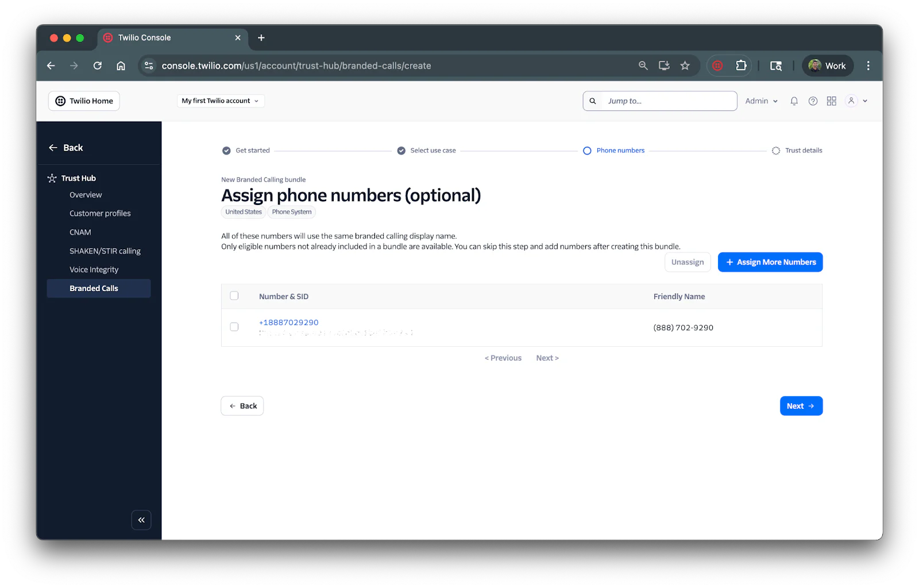
Task: Click the Assign More Numbers button
Action: point(770,262)
